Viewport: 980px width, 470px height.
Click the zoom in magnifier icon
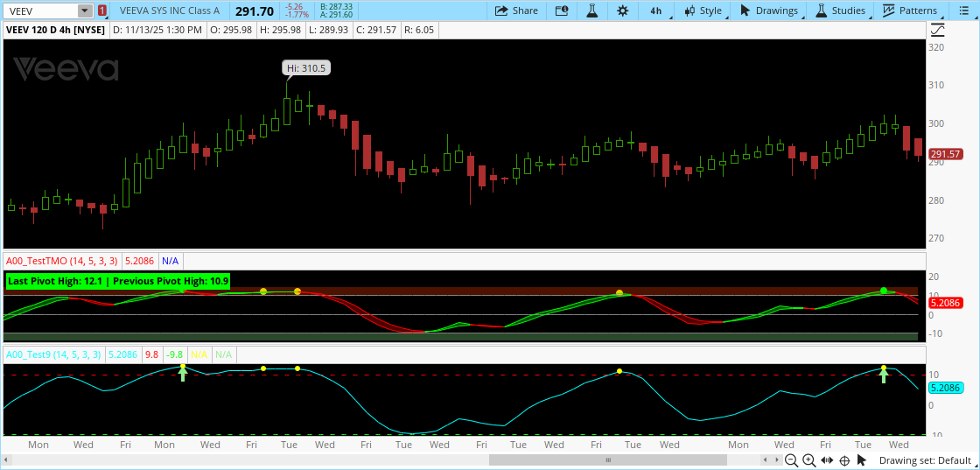tap(808, 460)
